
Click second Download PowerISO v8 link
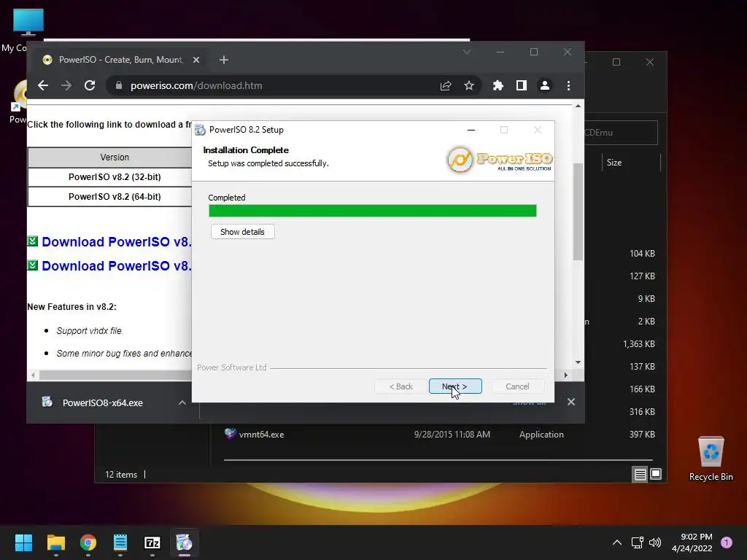click(x=116, y=265)
